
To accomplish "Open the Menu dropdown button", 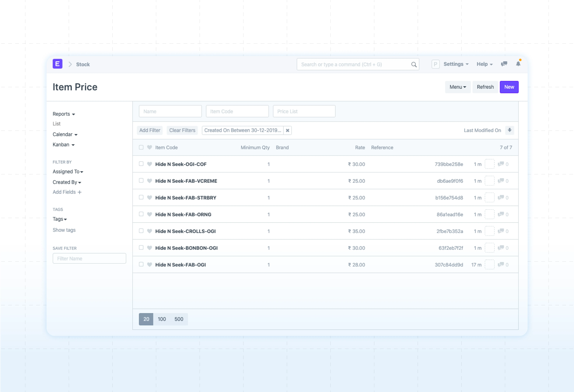I will [x=457, y=87].
